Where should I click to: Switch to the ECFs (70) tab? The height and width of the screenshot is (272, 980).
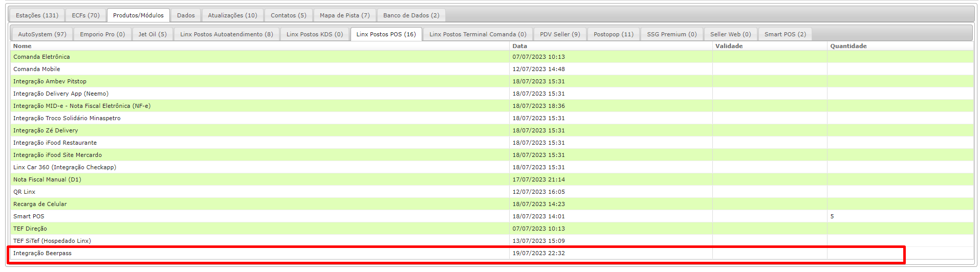pyautogui.click(x=86, y=15)
